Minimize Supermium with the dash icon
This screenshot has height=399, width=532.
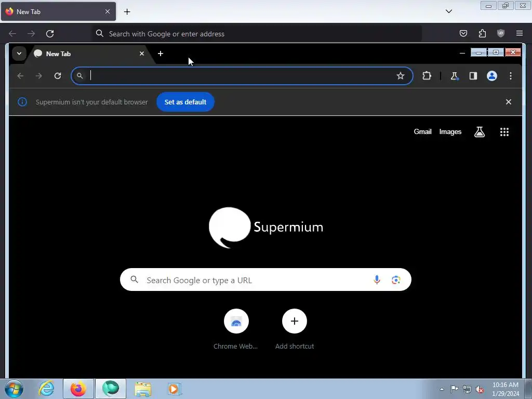click(x=462, y=54)
